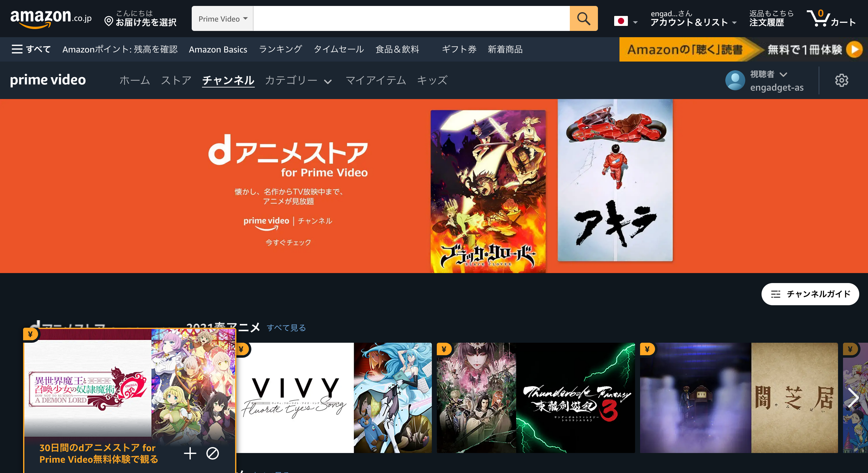Advance the carousel with the right arrow
Viewport: 868px width, 473px height.
coord(853,398)
